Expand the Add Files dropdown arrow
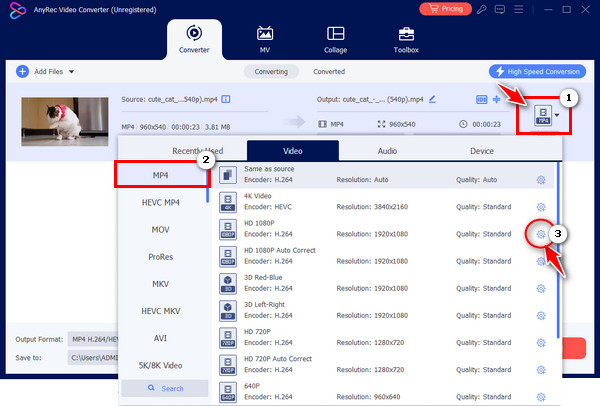This screenshot has width=600, height=406. [72, 72]
